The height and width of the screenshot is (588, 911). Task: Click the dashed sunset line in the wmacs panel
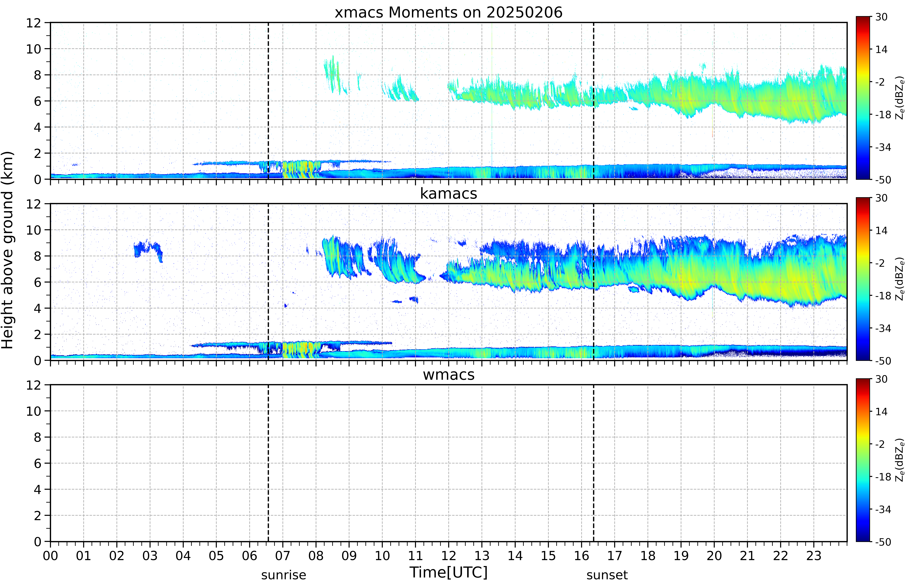pyautogui.click(x=593, y=463)
